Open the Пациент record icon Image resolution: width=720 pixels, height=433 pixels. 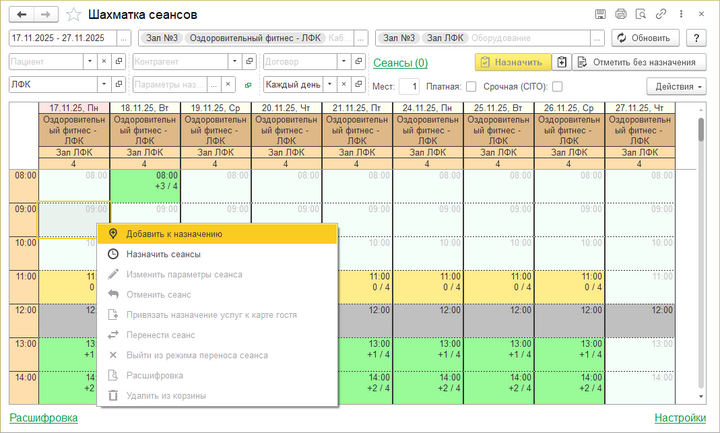click(118, 62)
